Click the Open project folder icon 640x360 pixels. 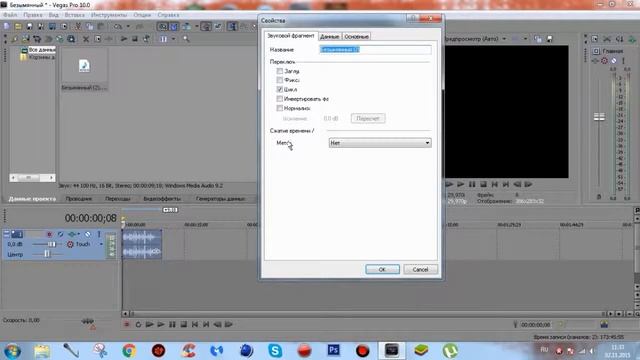[x=18, y=27]
